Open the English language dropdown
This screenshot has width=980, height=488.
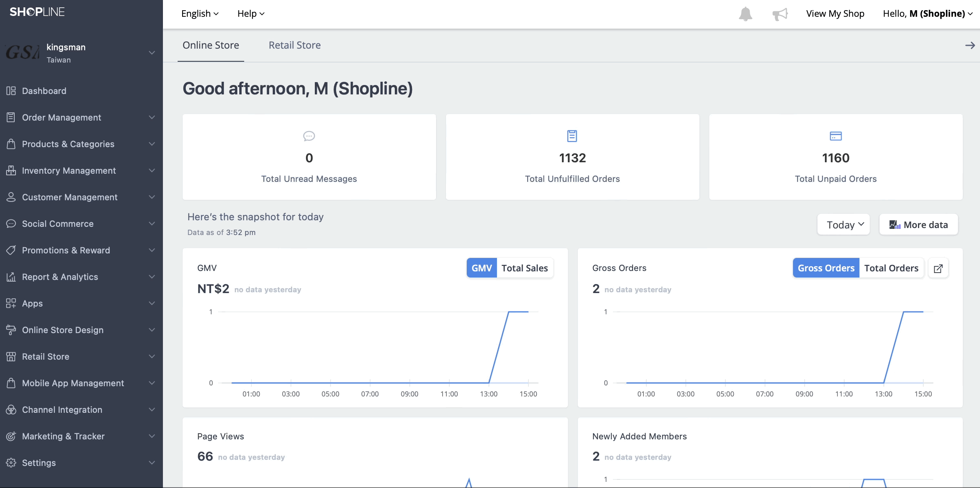point(200,13)
